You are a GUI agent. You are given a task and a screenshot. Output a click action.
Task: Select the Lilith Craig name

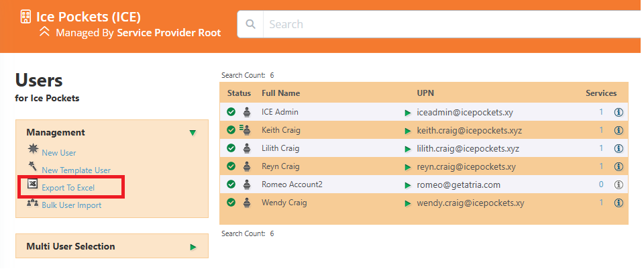coord(280,148)
